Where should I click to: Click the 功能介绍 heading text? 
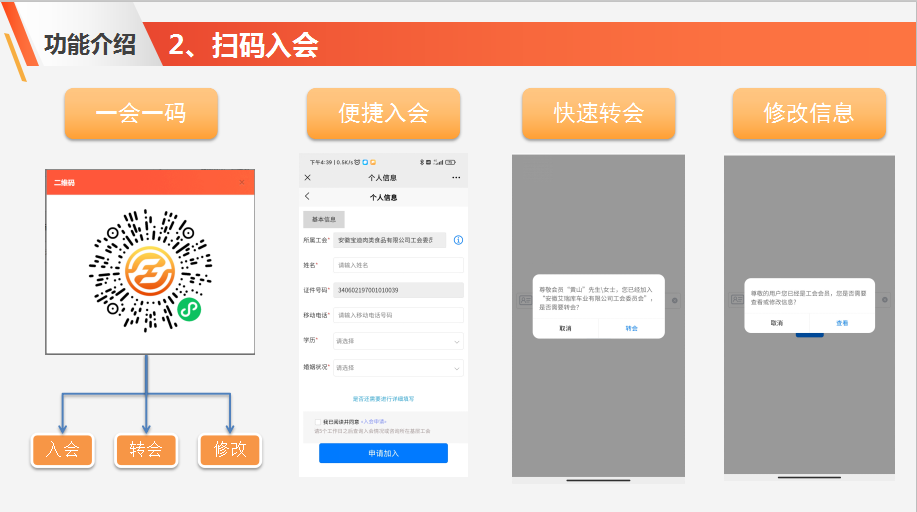(90, 44)
